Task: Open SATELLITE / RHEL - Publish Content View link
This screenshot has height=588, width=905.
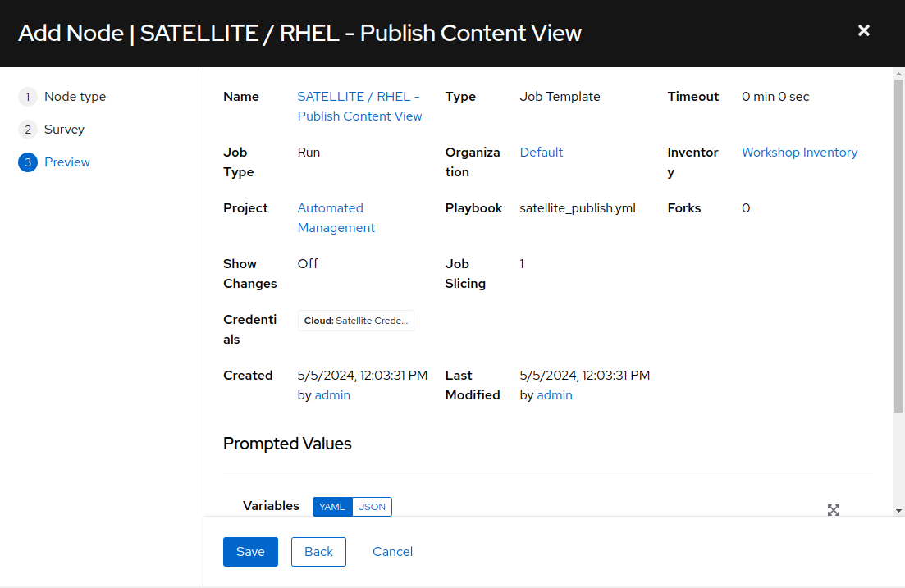Action: 359,106
